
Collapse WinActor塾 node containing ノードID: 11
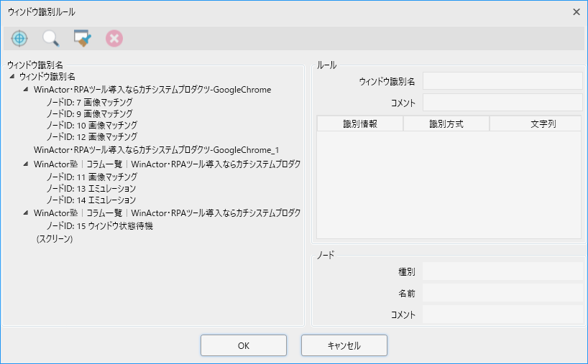point(26,164)
